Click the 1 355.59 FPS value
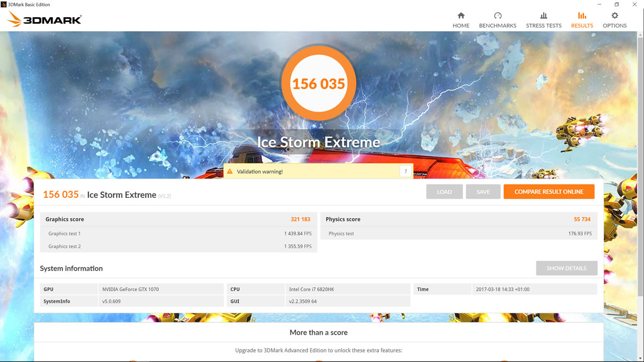The height and width of the screenshot is (362, 644). point(298,247)
